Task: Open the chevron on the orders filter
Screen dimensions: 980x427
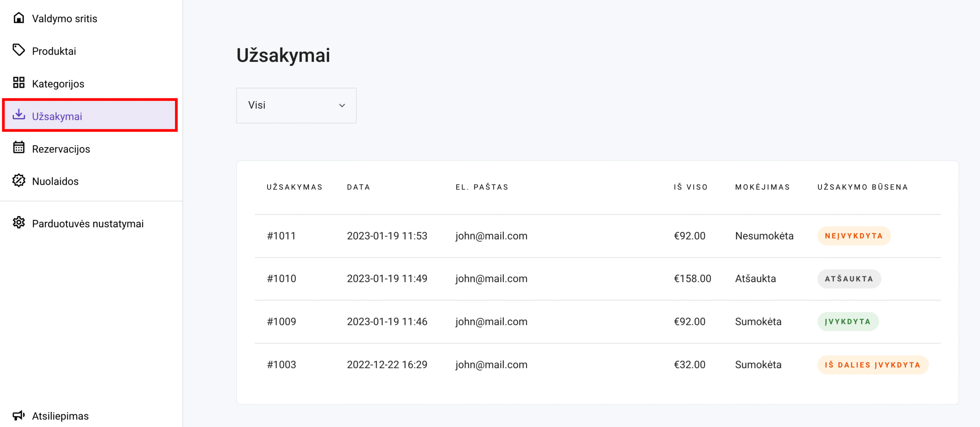Action: (342, 105)
